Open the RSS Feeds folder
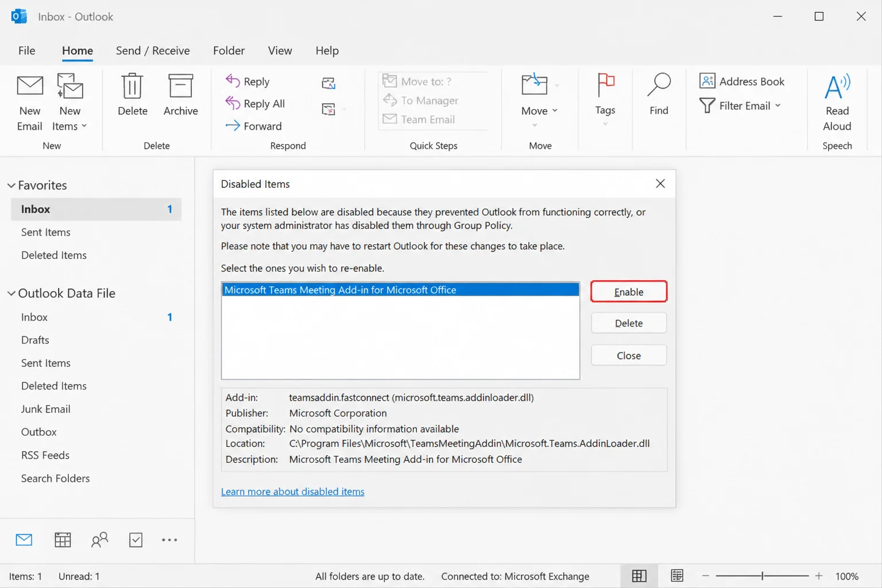This screenshot has height=588, width=882. 45,455
